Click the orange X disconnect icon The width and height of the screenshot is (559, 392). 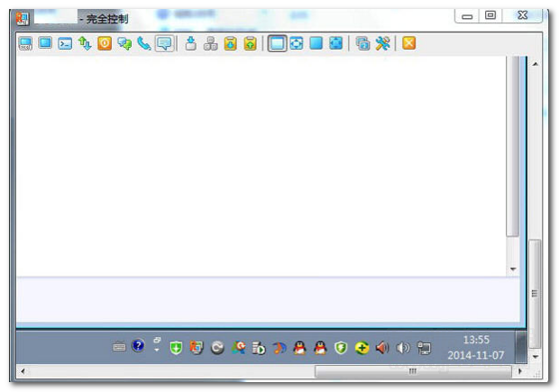(x=409, y=43)
